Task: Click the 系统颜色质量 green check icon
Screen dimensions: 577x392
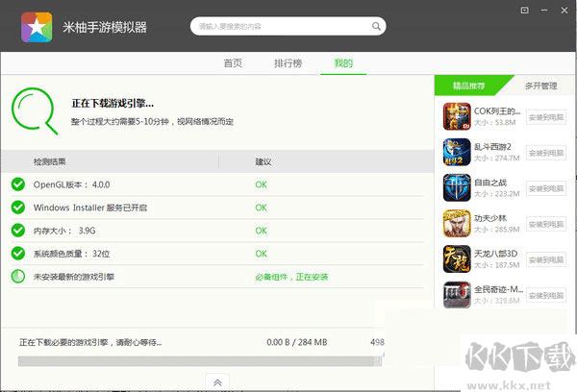Action: point(18,253)
